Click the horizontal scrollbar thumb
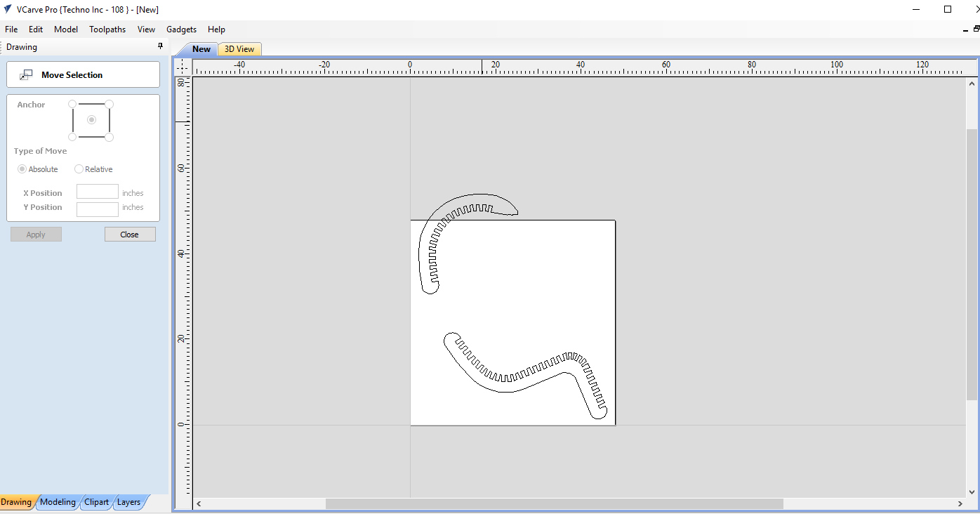 pyautogui.click(x=555, y=503)
